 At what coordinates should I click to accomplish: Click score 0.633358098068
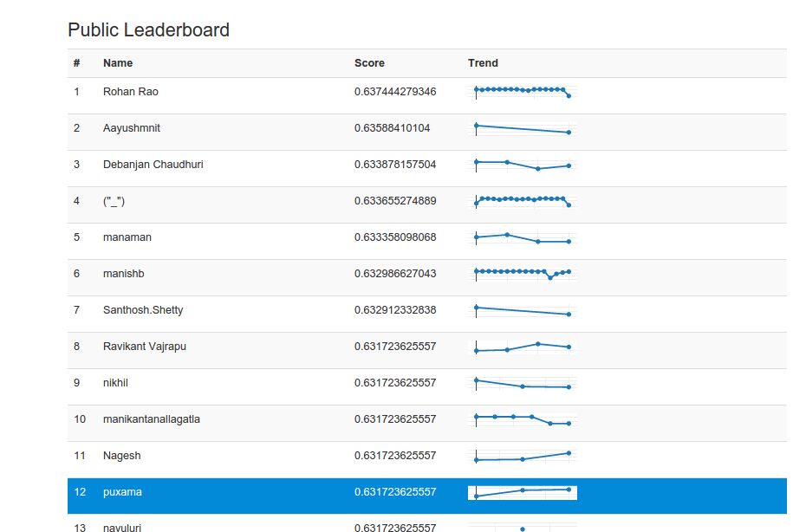point(395,237)
